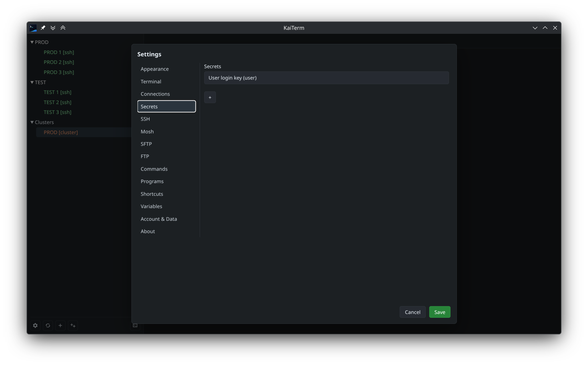This screenshot has height=366, width=588.
Task: Open the About settings section
Action: (x=167, y=231)
